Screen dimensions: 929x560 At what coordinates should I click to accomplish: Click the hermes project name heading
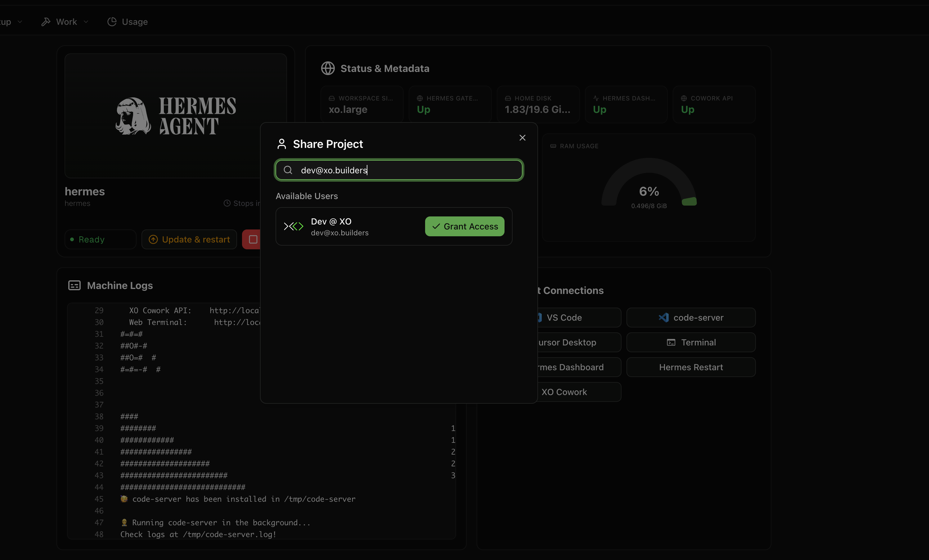pyautogui.click(x=85, y=191)
